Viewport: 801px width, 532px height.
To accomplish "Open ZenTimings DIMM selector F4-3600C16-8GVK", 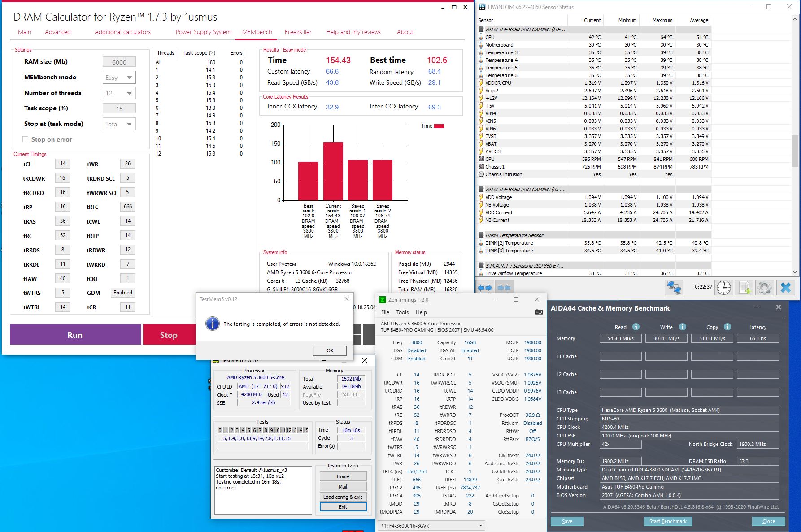I will click(431, 526).
